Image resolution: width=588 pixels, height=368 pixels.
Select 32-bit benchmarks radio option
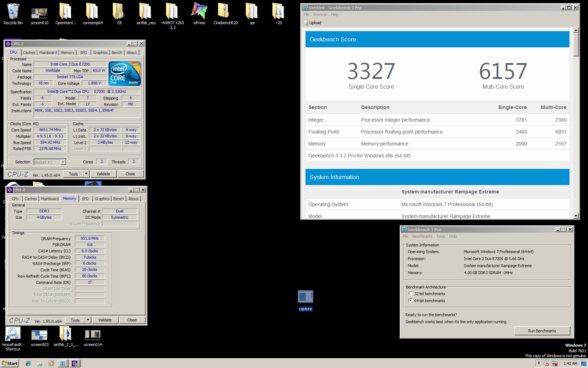[410, 294]
